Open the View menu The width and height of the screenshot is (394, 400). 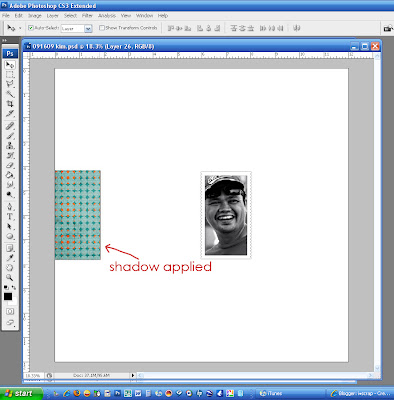[126, 16]
